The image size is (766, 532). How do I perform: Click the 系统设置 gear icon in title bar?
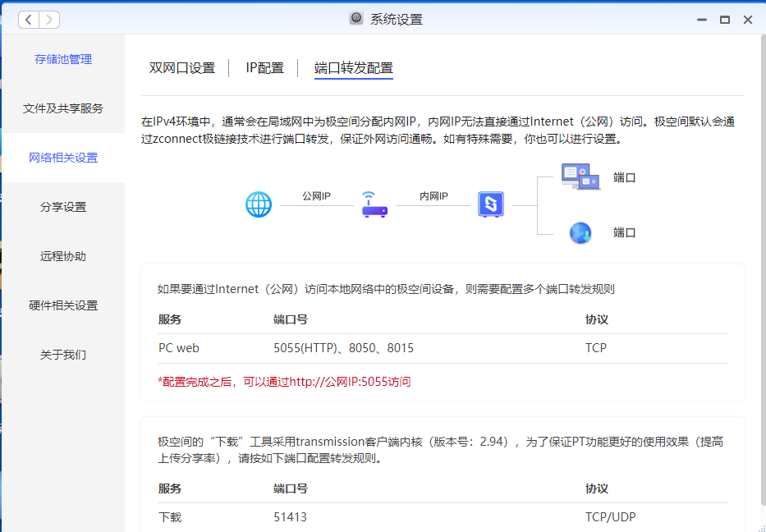pos(356,19)
